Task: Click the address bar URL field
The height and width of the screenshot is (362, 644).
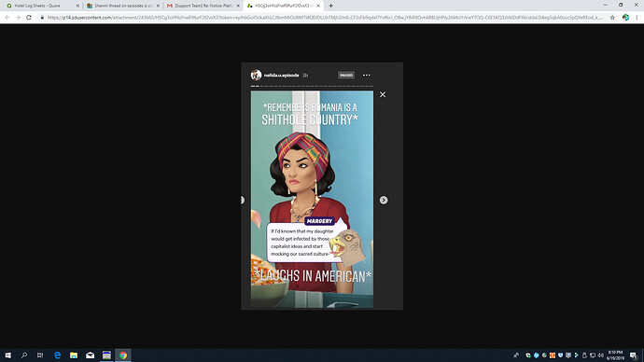Action: (x=325, y=18)
